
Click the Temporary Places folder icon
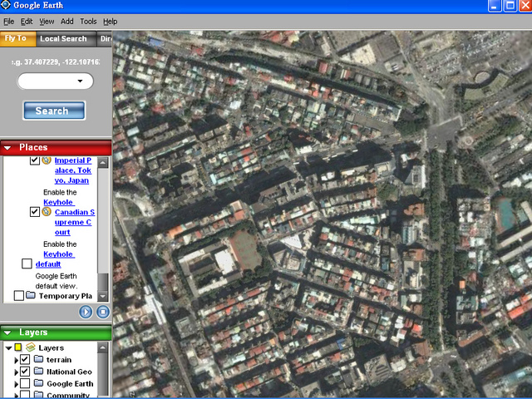31,295
